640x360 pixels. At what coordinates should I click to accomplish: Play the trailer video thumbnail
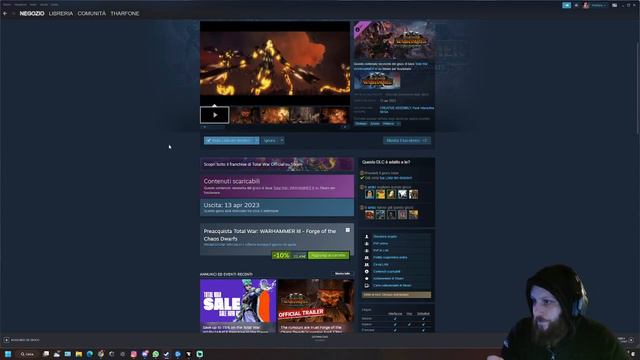click(x=215, y=115)
